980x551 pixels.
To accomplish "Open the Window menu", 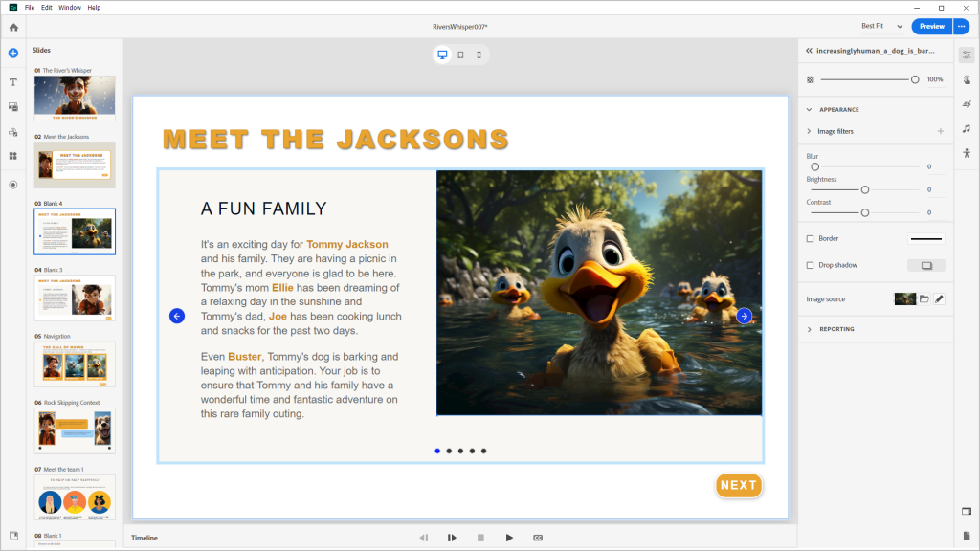I will point(70,7).
